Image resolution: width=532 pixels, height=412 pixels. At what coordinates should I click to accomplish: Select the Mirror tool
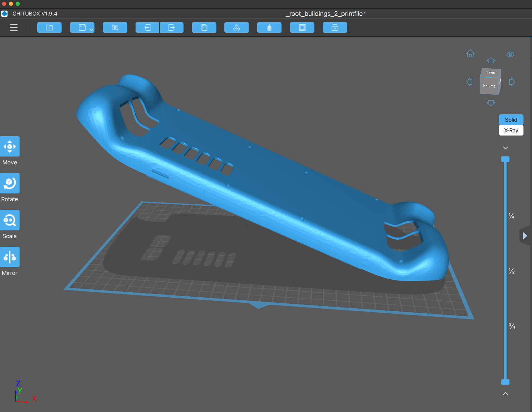[x=10, y=257]
